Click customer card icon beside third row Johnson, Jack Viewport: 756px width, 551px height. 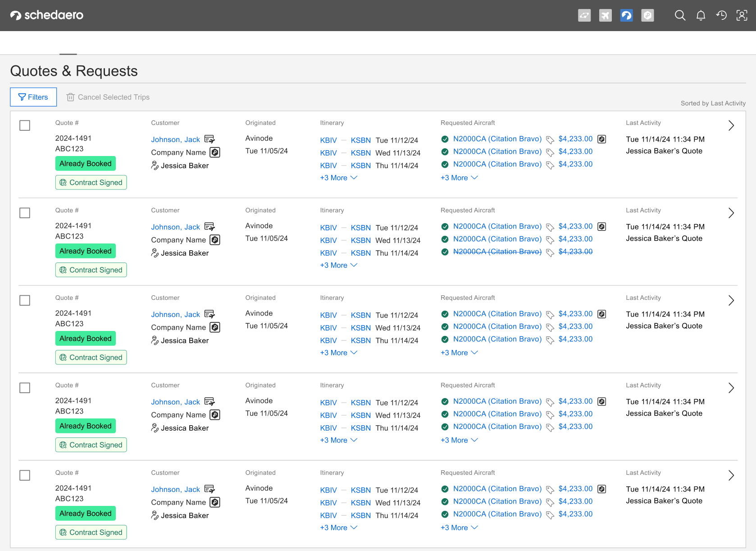point(209,314)
